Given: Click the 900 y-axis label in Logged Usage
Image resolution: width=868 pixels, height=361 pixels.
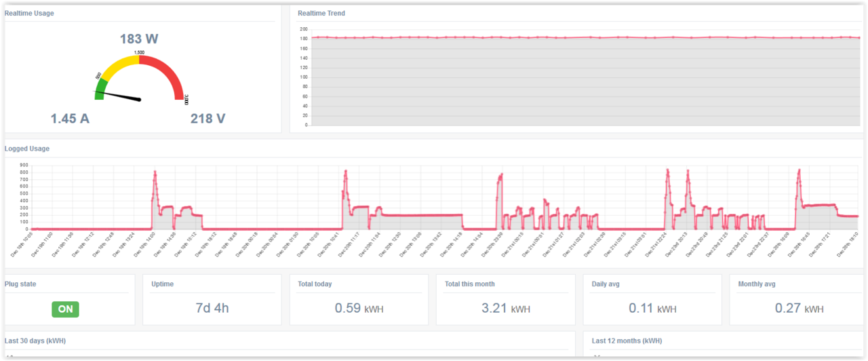Looking at the screenshot, I should (24, 165).
